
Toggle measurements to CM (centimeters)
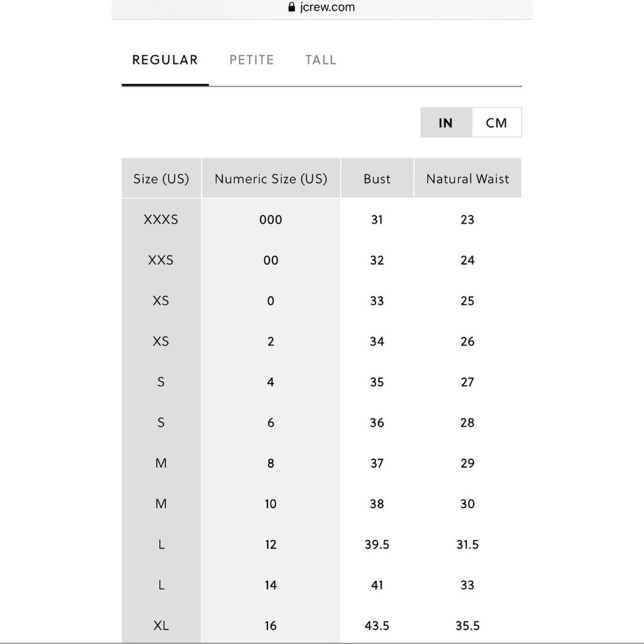[497, 123]
